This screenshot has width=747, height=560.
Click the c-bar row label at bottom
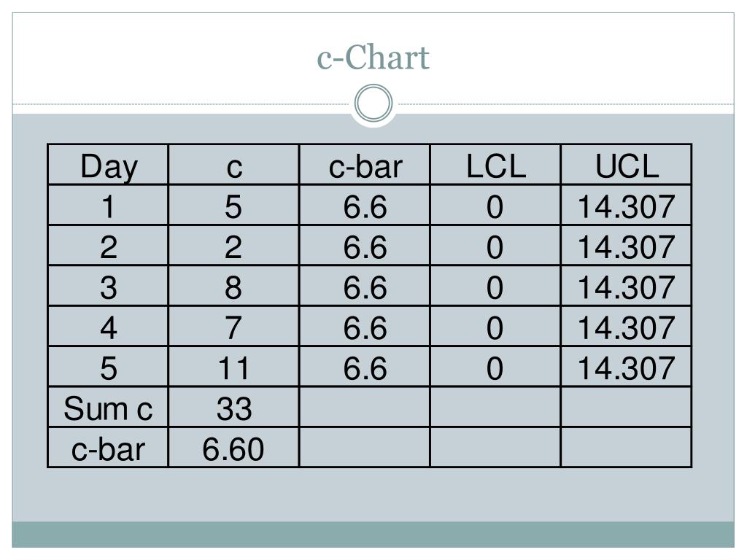pyautogui.click(x=108, y=448)
